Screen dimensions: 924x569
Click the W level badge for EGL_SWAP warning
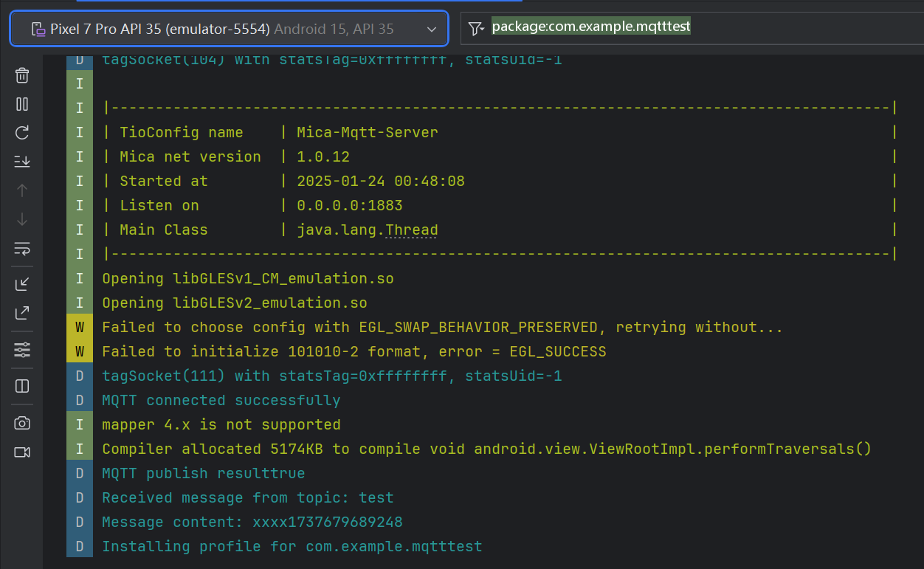click(80, 328)
